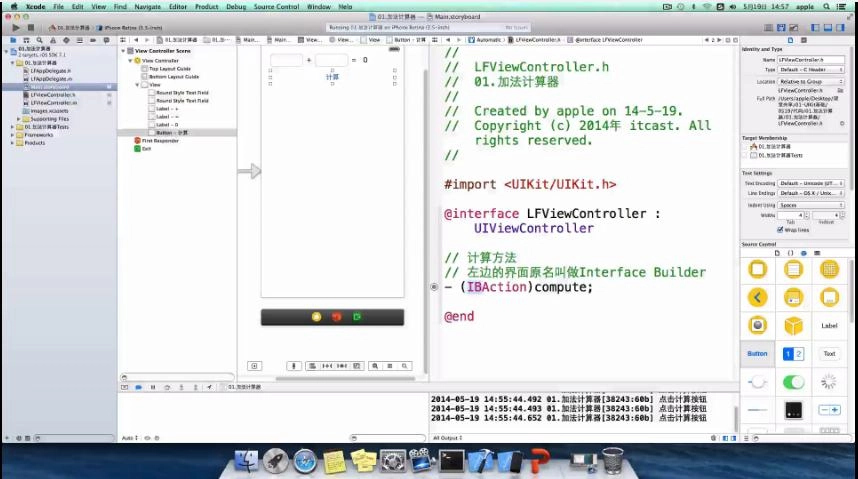Viewport: 858px width, 479px height.
Task: Open the Text Encoding dropdown
Action: (x=811, y=183)
